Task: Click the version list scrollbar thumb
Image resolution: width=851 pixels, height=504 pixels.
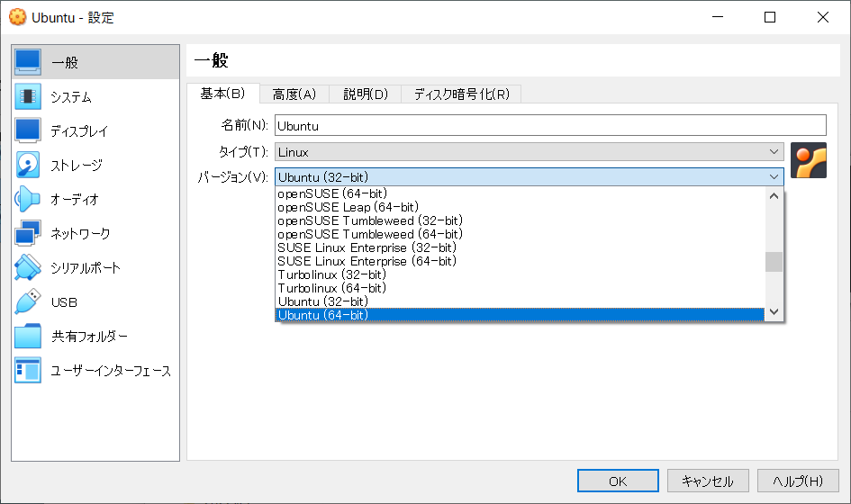Action: [x=774, y=262]
